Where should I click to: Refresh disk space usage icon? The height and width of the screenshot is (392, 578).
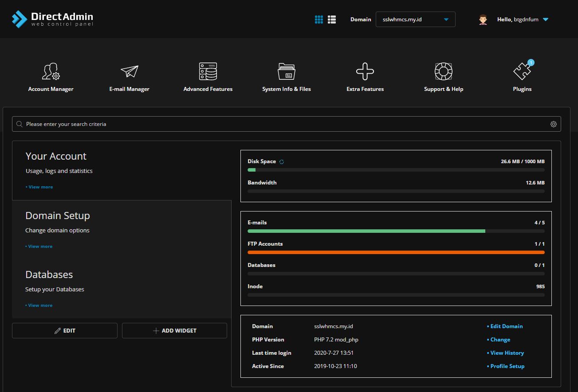point(282,162)
